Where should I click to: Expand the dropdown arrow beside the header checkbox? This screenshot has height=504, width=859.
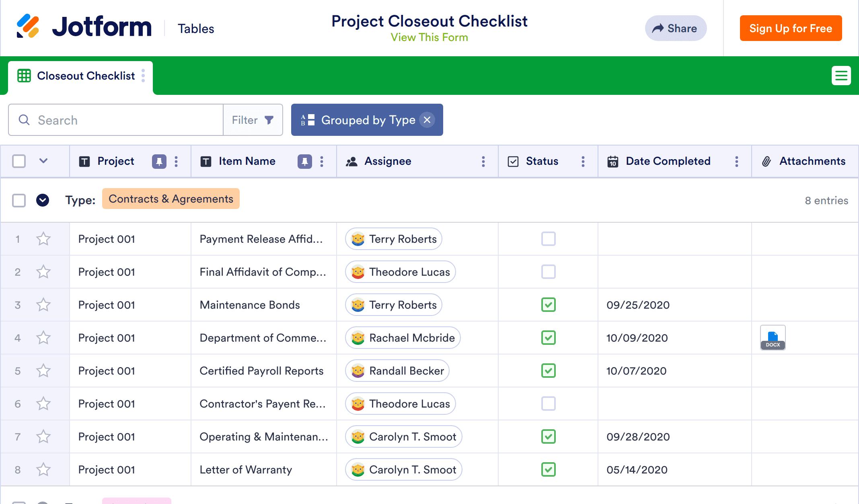click(43, 161)
